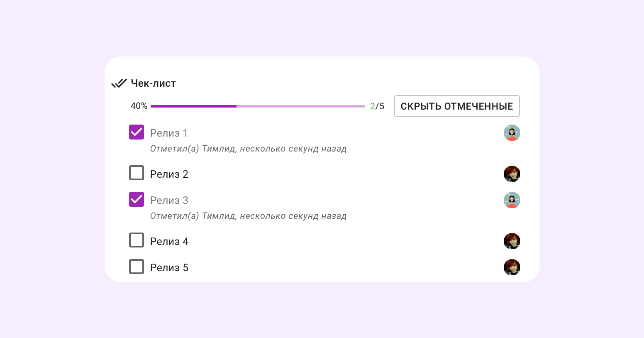This screenshot has height=338, width=644.
Task: Click the double-checkmark checklist icon
Action: tap(119, 83)
